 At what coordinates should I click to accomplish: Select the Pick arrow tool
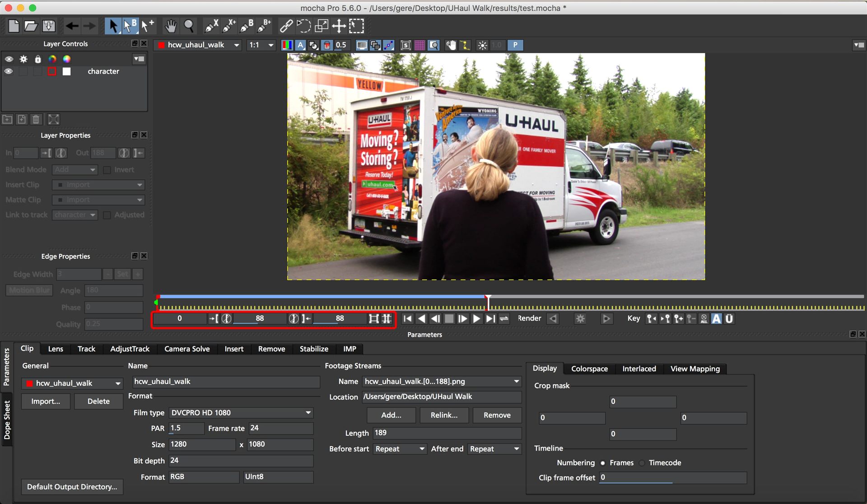(113, 26)
